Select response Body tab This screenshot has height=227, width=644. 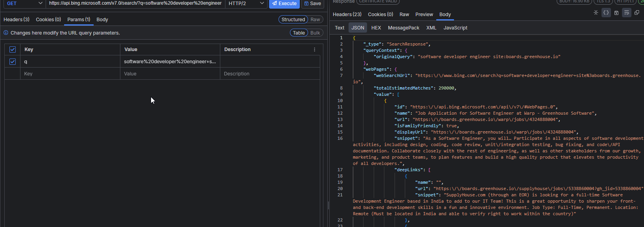click(445, 14)
